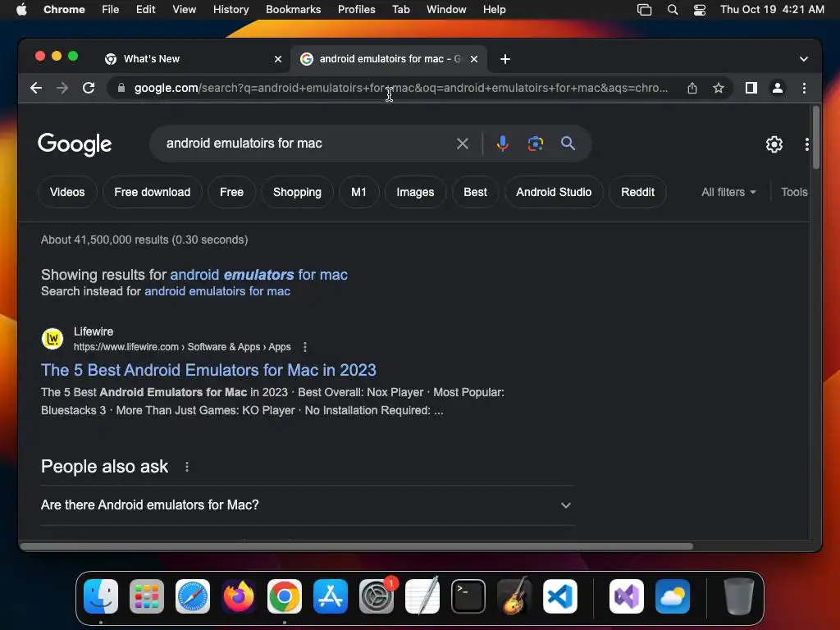Open App Store from the Dock
Screen dimensions: 840x630
[x=331, y=596]
